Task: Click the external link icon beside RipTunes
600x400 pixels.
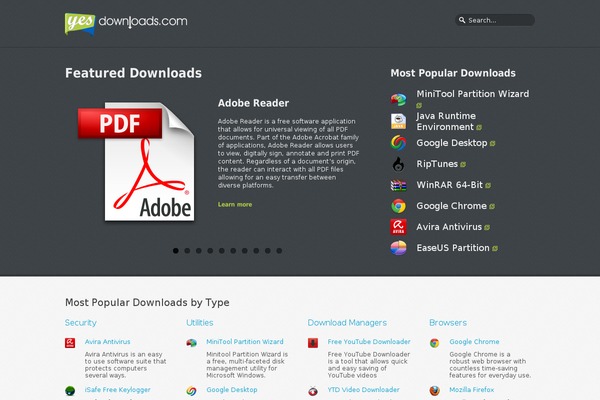Action: tap(463, 165)
